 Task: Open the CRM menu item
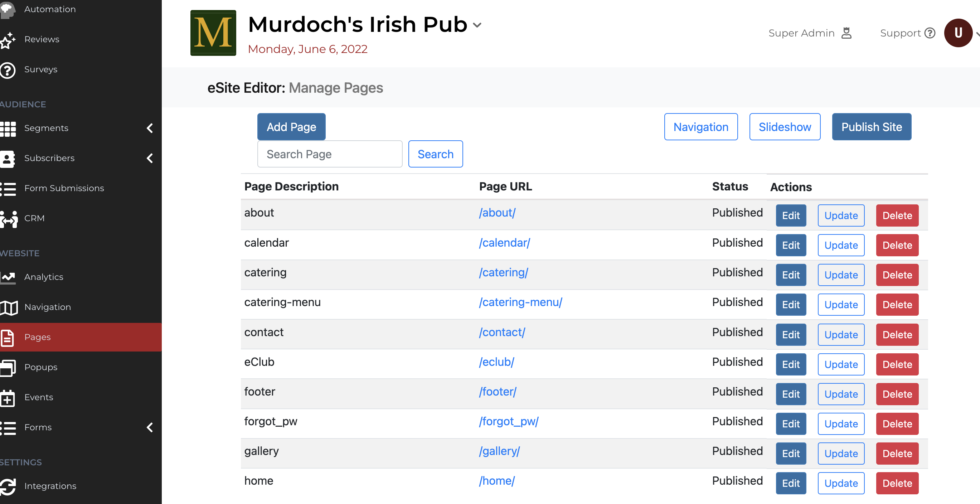pos(34,218)
